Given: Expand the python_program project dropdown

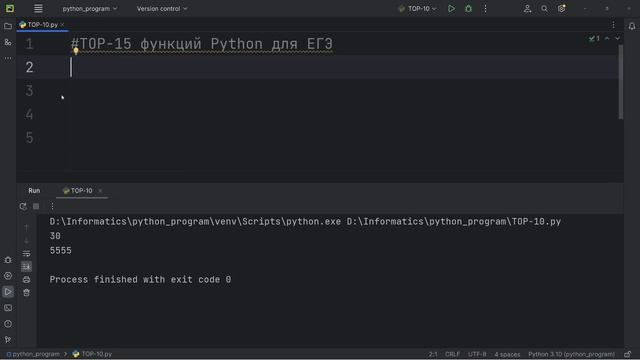Looking at the screenshot, I should (89, 9).
